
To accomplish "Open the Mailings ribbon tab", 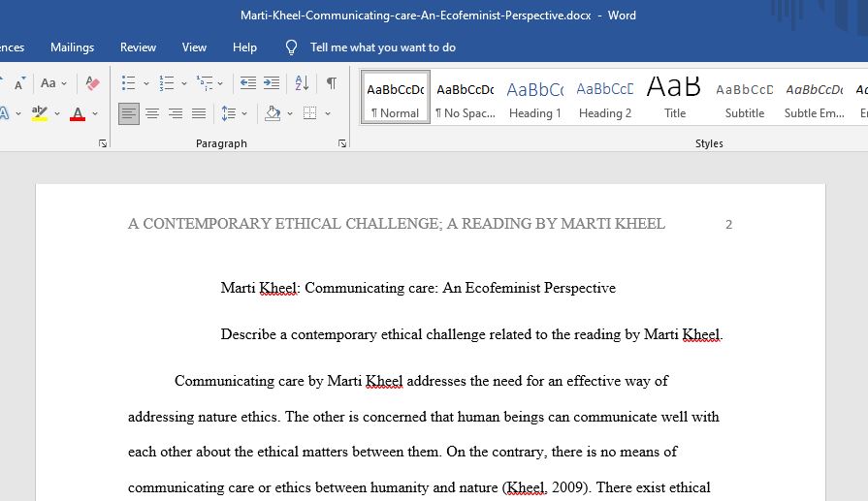I will (x=72, y=47).
